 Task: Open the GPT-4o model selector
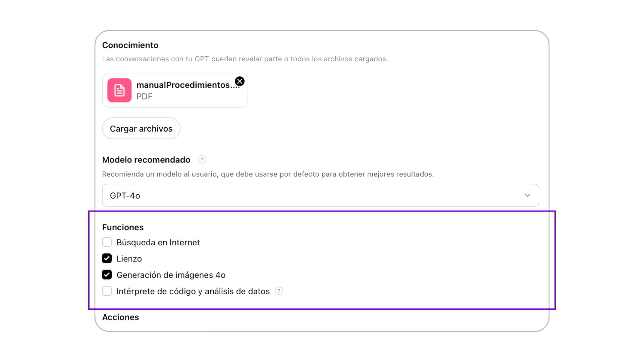pyautogui.click(x=320, y=195)
